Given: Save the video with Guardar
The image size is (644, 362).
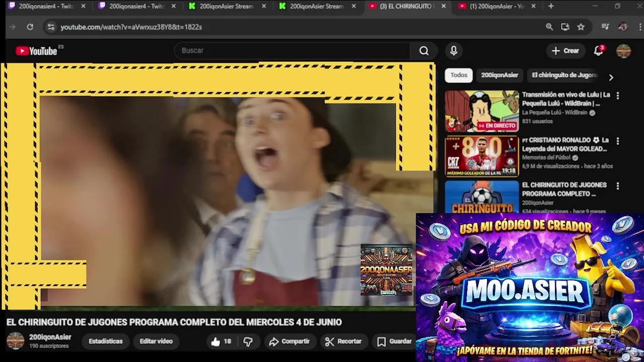Looking at the screenshot, I should pyautogui.click(x=394, y=341).
